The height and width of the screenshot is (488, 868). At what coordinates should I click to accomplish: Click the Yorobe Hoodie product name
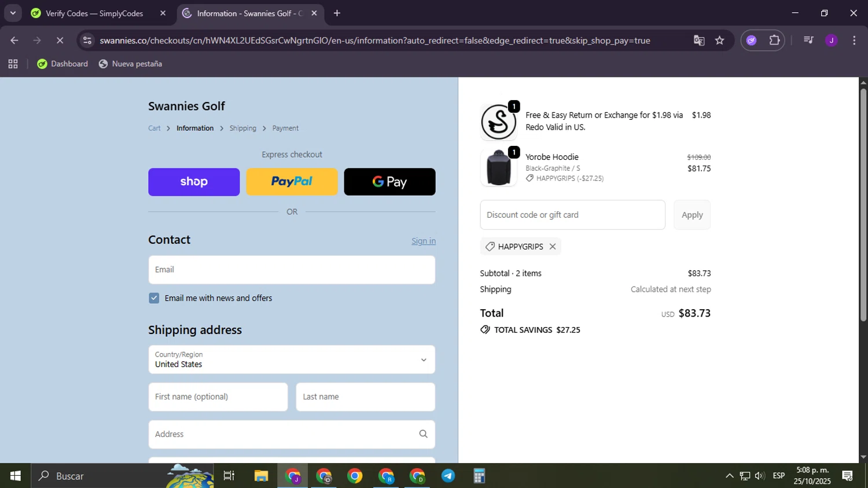552,157
